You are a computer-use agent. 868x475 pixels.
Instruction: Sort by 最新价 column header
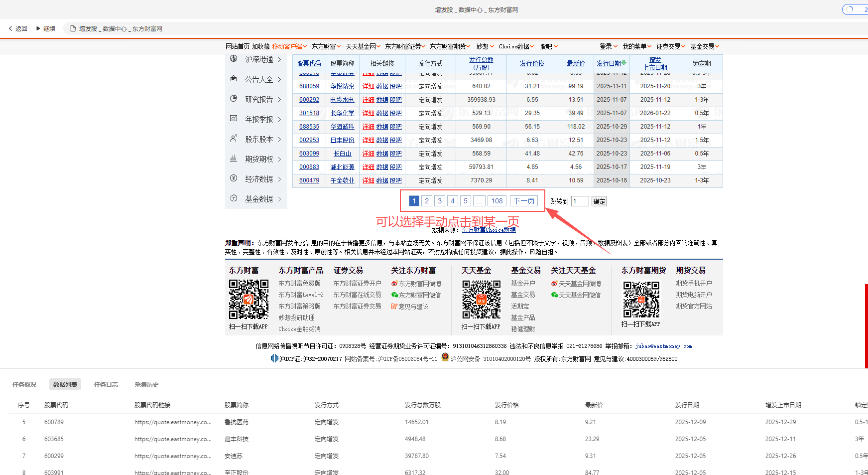pyautogui.click(x=576, y=63)
